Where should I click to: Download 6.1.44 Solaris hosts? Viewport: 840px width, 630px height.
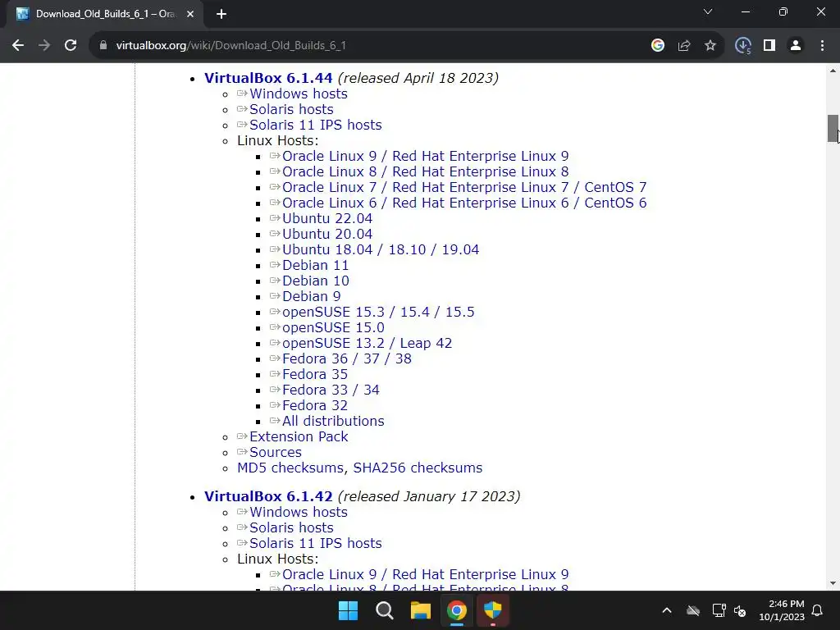point(291,109)
